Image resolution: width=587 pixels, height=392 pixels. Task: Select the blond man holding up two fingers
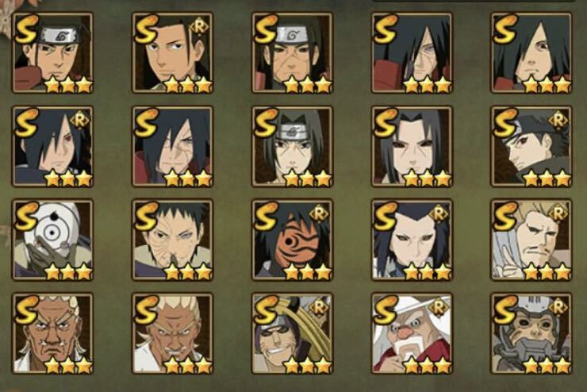click(531, 240)
